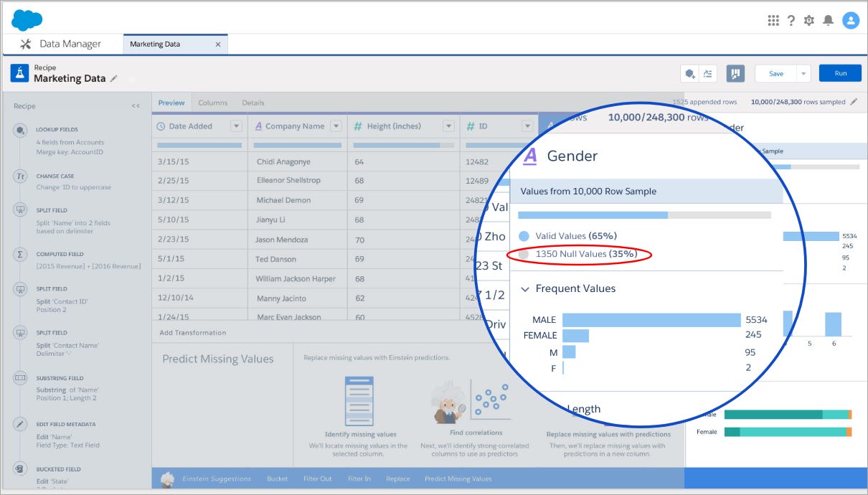
Task: Toggle the column profile panel icon
Action: (735, 73)
